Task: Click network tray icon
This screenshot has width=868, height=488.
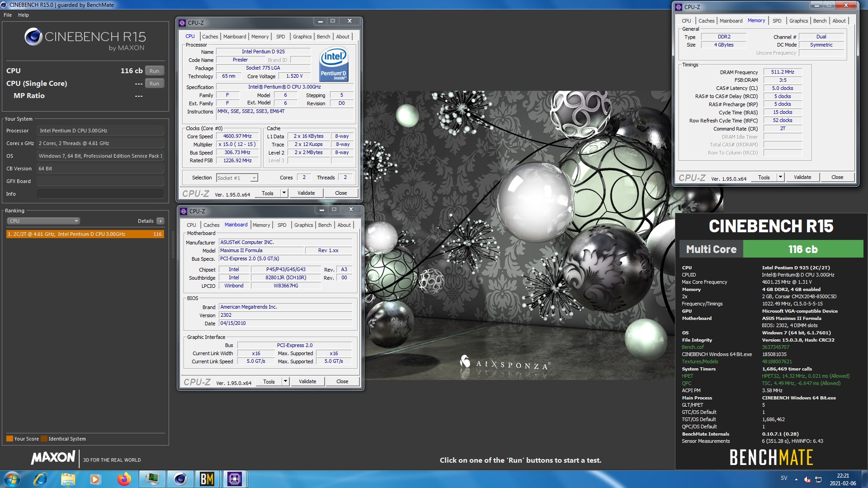Action: 818,479
